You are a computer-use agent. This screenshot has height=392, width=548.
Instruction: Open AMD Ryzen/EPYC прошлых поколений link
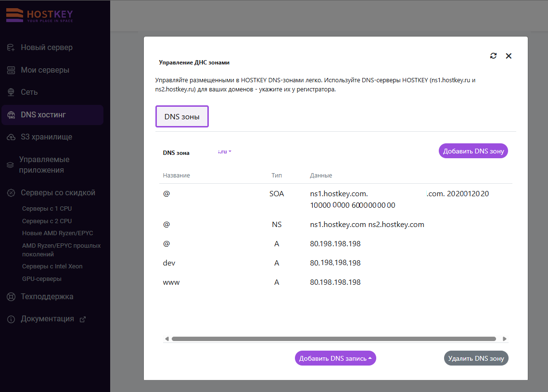click(62, 250)
